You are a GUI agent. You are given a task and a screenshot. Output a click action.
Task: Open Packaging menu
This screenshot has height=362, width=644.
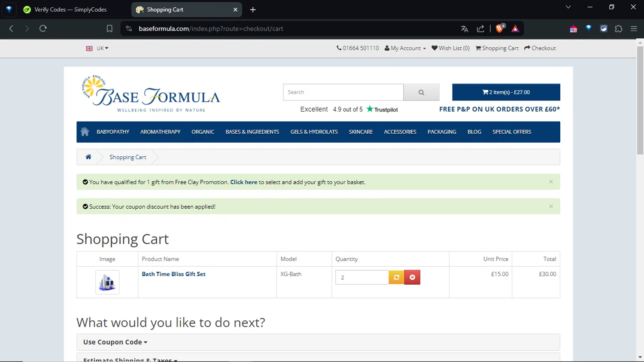pyautogui.click(x=442, y=132)
